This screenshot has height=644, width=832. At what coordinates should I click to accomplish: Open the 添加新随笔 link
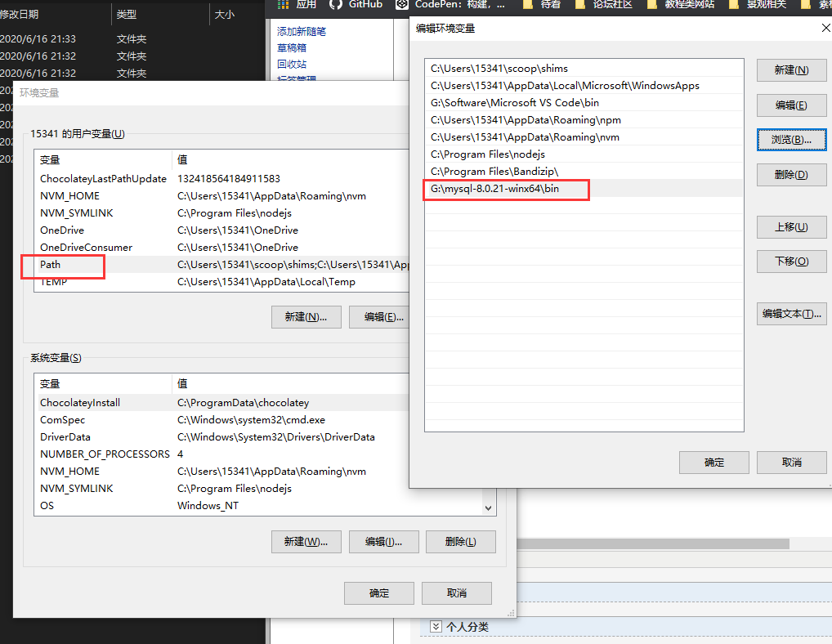(302, 31)
